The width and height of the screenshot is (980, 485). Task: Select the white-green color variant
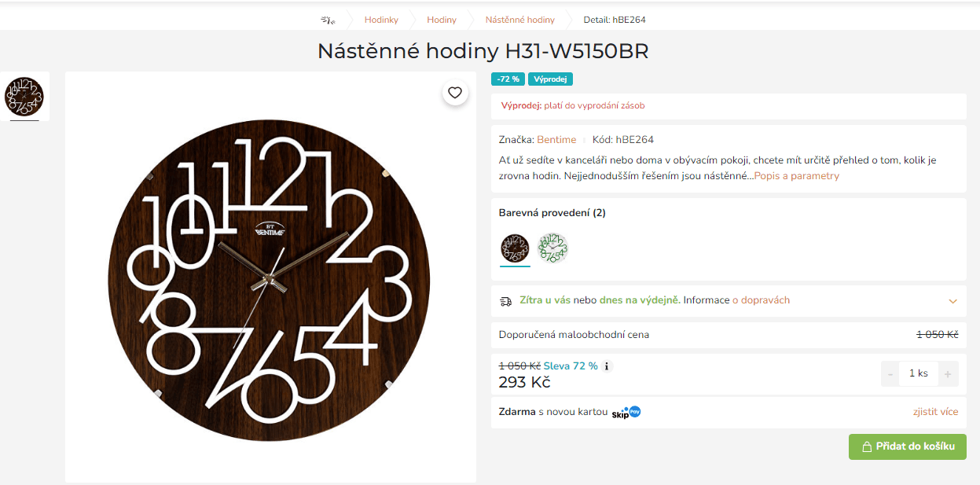552,248
